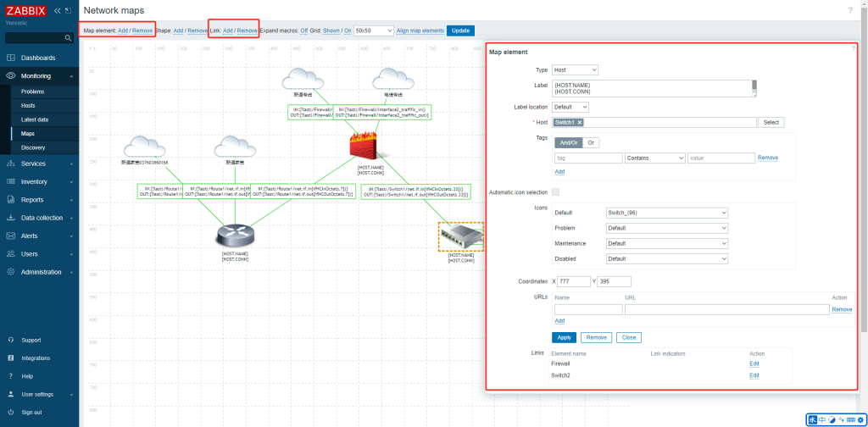Image resolution: width=868 pixels, height=427 pixels.
Task: Select the Router host icon on map
Action: coord(235,236)
